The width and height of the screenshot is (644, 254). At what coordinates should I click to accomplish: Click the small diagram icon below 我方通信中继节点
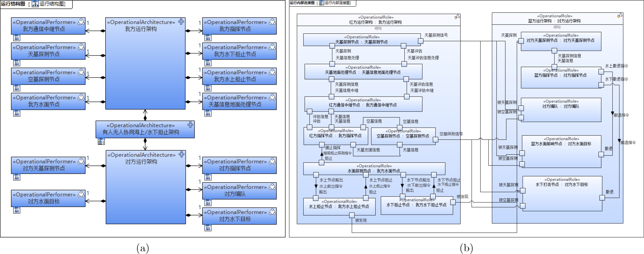17,38
